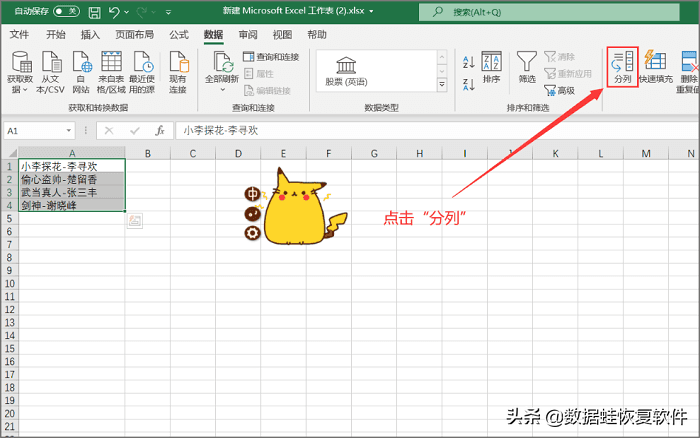Click the 高级 filter button

click(559, 91)
